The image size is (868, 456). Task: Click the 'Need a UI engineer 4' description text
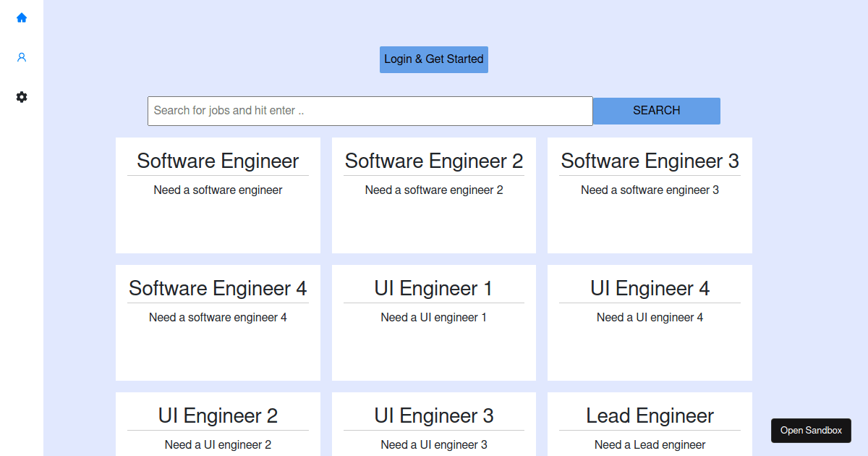click(649, 317)
